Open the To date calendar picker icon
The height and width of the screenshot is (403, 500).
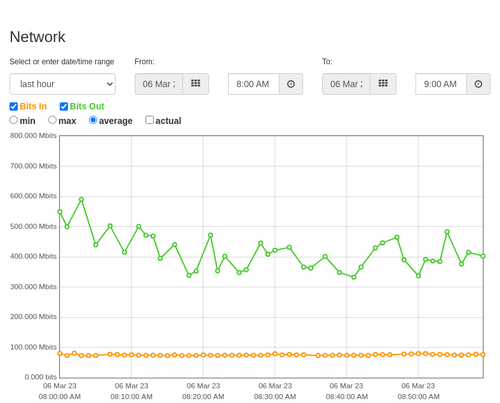(x=383, y=84)
